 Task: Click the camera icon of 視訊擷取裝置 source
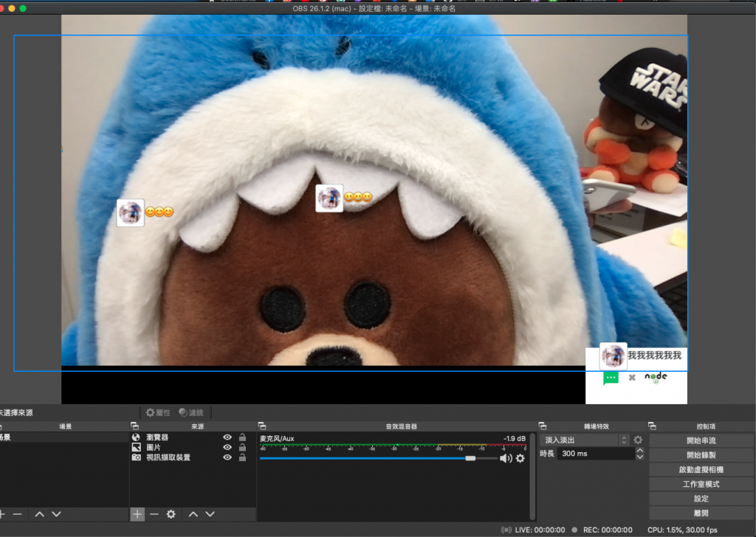coord(136,457)
